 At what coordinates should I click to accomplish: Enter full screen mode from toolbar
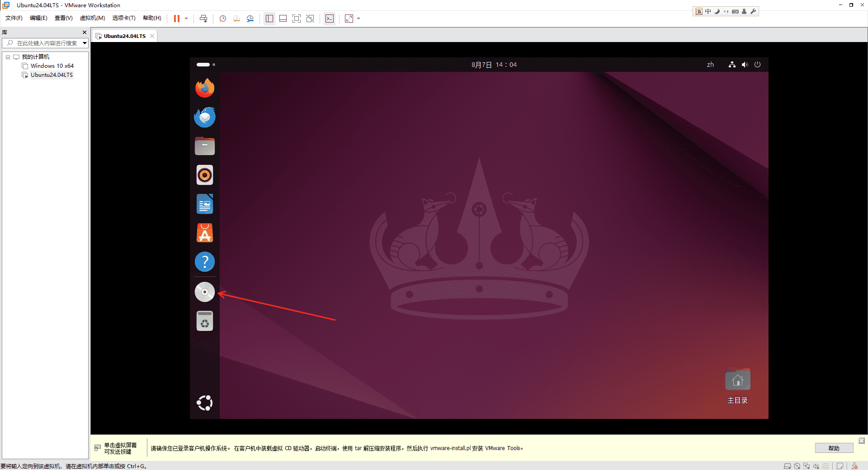tap(297, 19)
